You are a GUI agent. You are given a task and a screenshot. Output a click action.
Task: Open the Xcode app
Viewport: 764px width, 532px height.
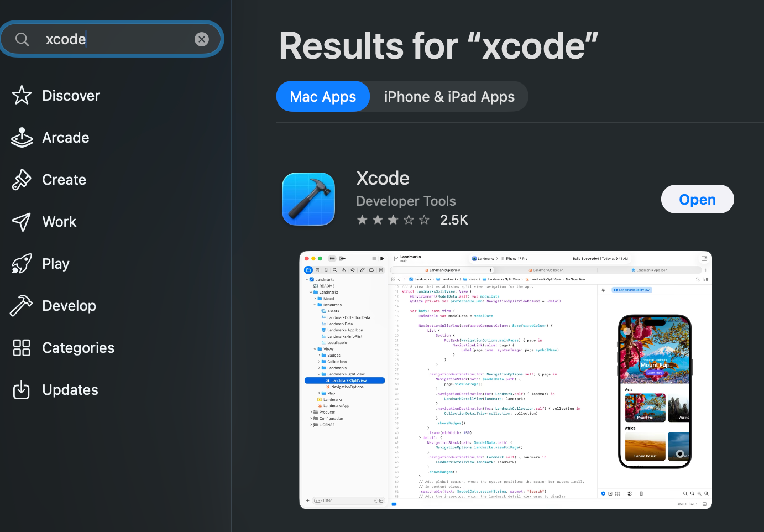point(697,199)
